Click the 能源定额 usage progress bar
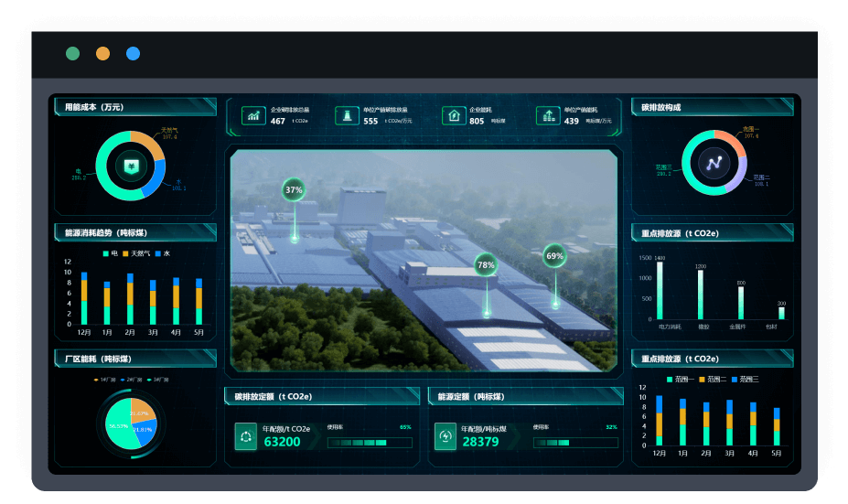This screenshot has width=848, height=504. 574,443
